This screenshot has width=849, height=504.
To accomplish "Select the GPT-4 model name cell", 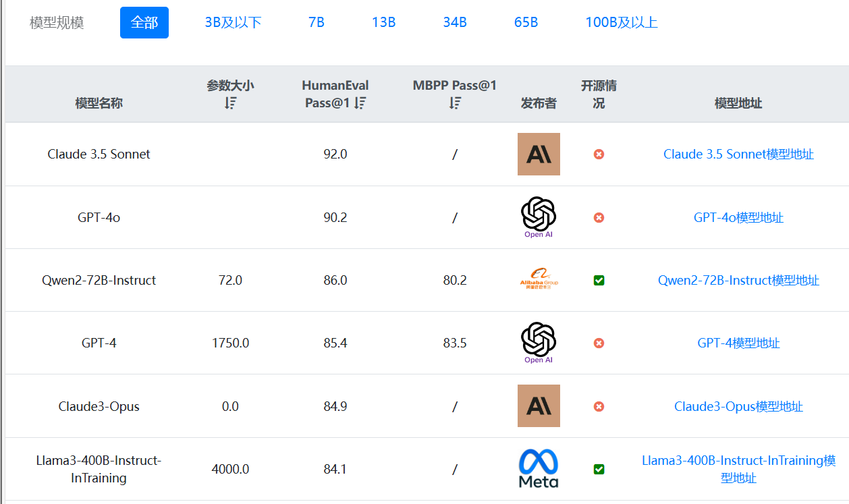I will (x=99, y=343).
